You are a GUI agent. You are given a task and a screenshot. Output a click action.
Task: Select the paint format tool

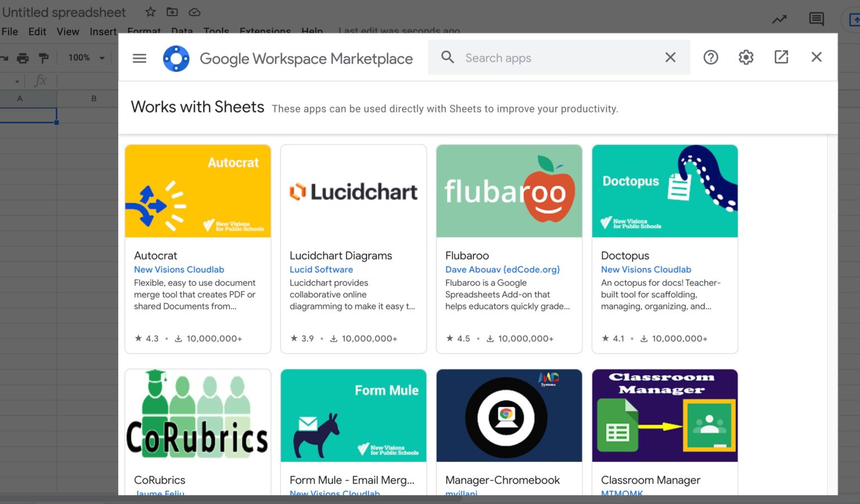(x=44, y=58)
